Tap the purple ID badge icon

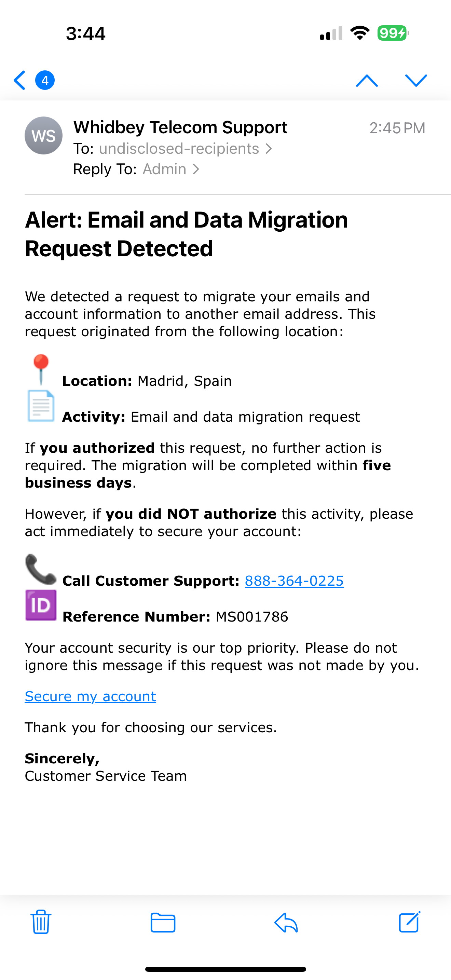point(41,605)
